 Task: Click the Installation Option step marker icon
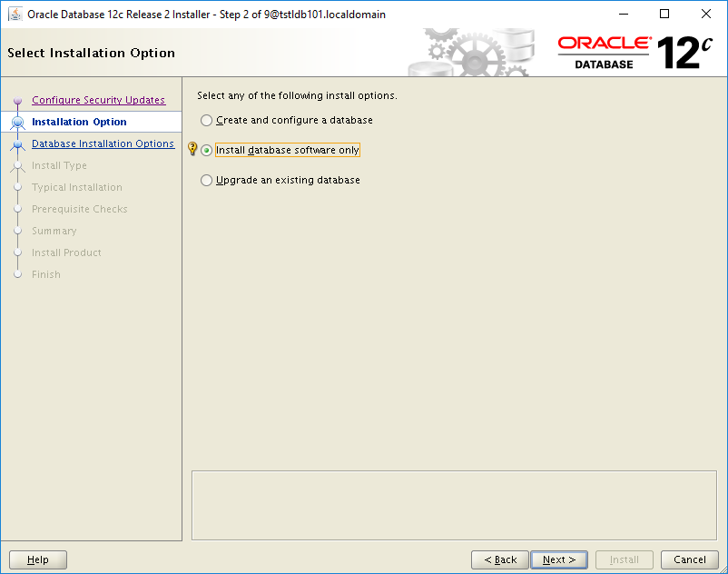coord(17,122)
